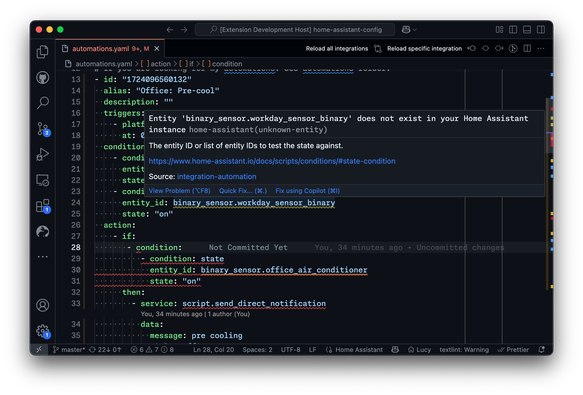Viewport: 583px width, 395px height.
Task: Click the action breadcrumb segment
Action: pyautogui.click(x=161, y=64)
